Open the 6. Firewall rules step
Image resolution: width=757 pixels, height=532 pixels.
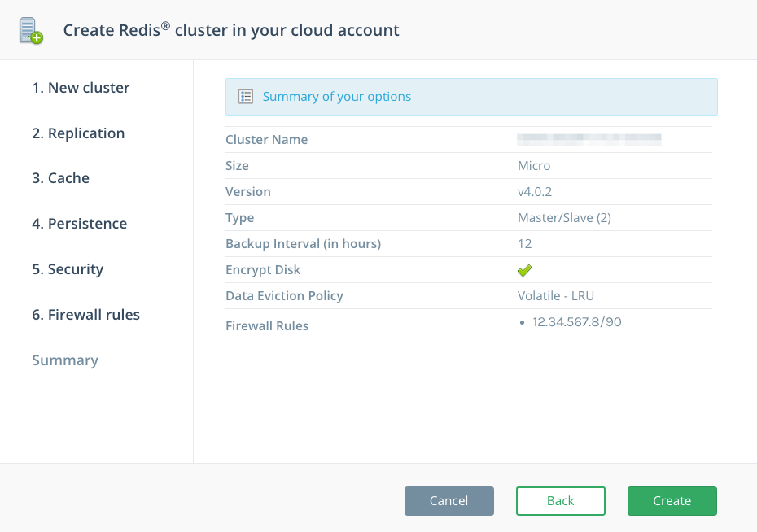[x=85, y=315]
